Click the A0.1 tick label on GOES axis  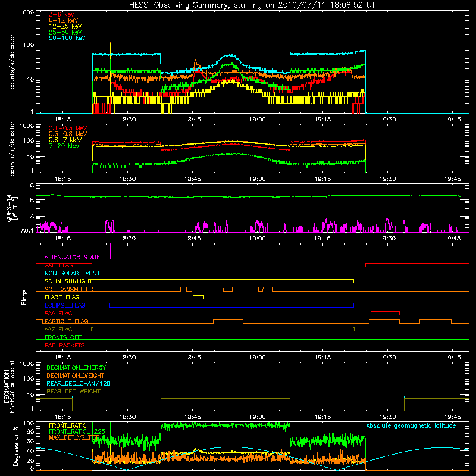(27, 231)
